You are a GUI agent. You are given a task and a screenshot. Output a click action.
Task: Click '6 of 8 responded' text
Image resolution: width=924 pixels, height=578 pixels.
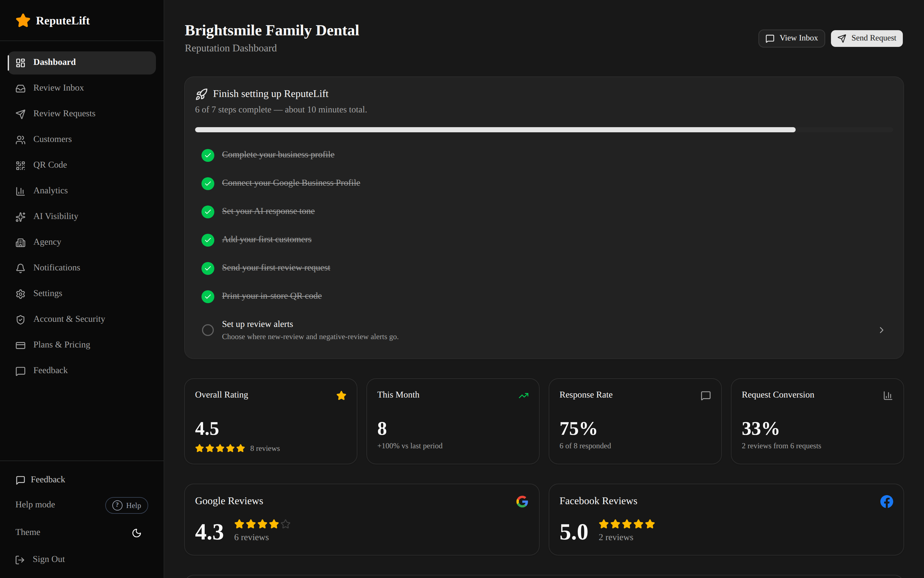(585, 446)
